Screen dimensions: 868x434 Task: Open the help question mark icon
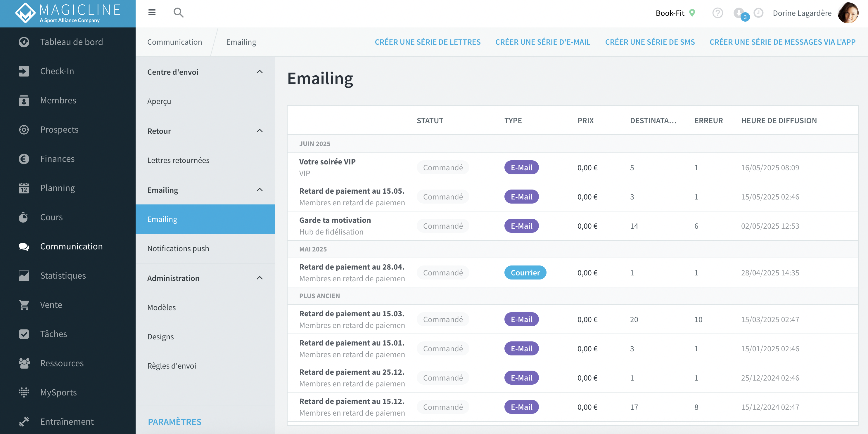717,13
